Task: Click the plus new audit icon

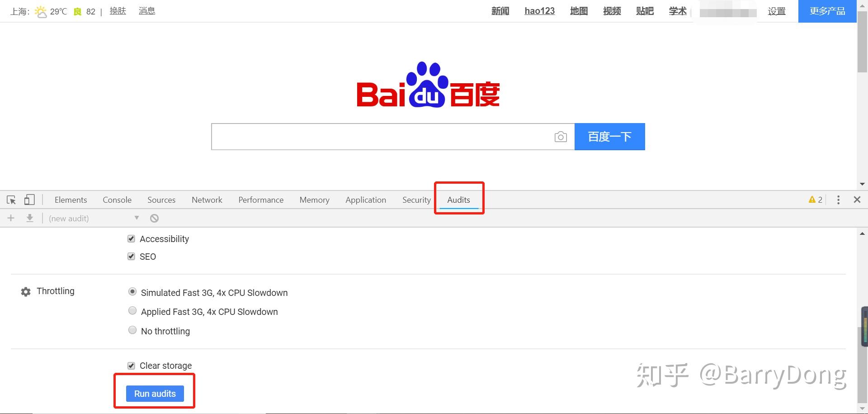Action: (x=11, y=218)
